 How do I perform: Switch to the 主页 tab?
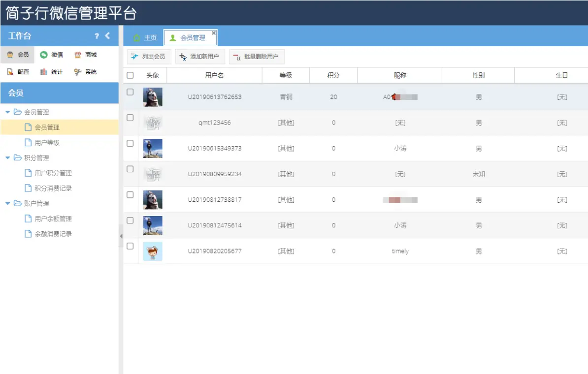pyautogui.click(x=145, y=38)
